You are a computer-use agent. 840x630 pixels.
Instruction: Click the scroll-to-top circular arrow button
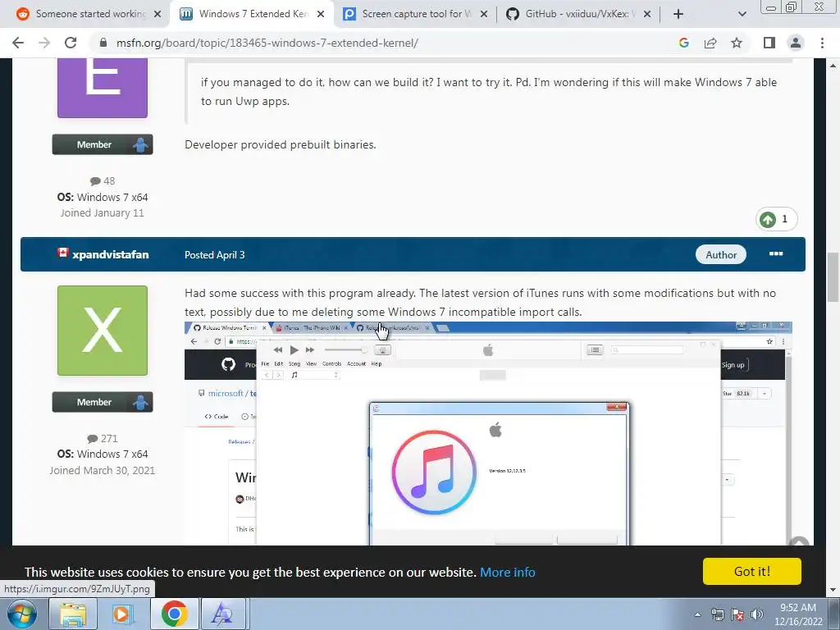tap(799, 542)
